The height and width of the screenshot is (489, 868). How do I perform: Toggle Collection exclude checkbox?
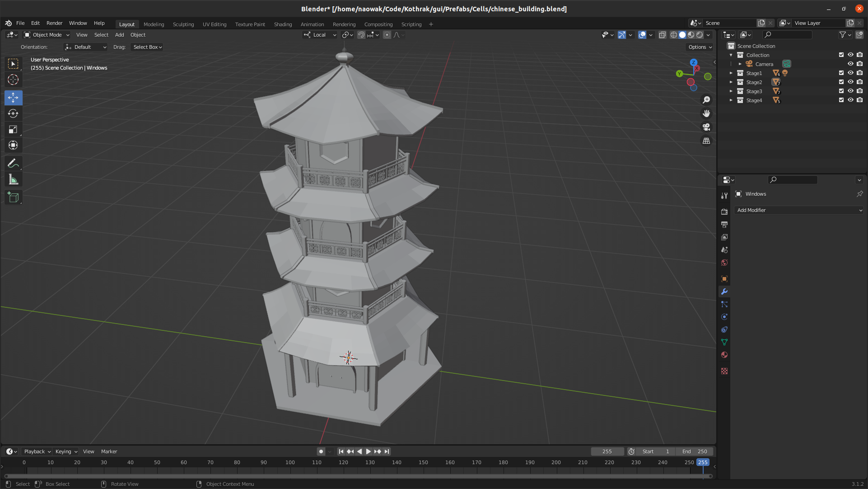point(841,55)
